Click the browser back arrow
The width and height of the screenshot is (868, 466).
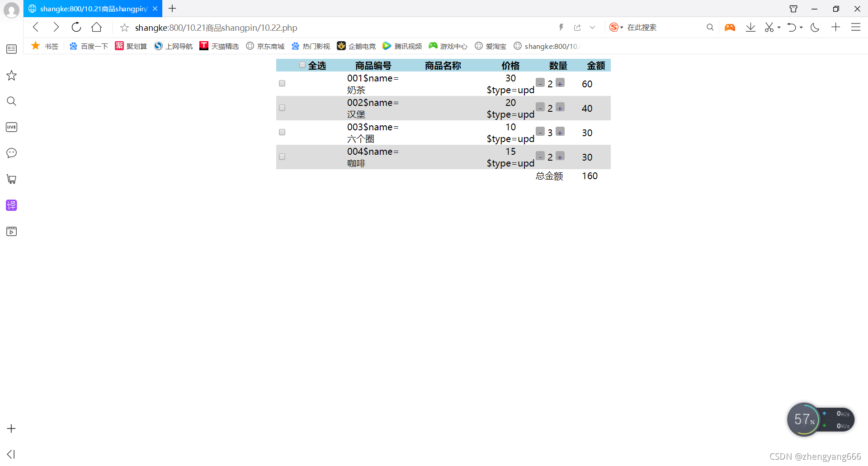pos(36,27)
